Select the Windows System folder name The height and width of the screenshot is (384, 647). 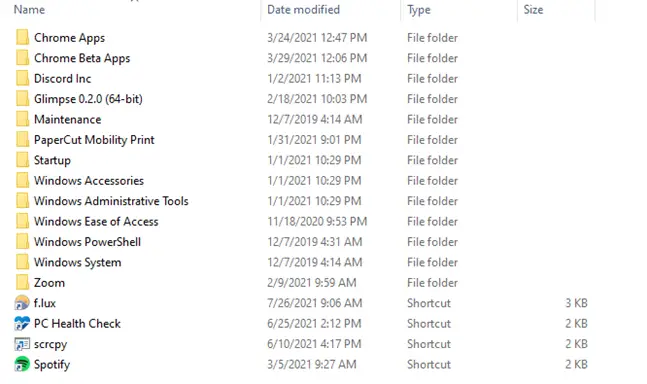pos(78,262)
